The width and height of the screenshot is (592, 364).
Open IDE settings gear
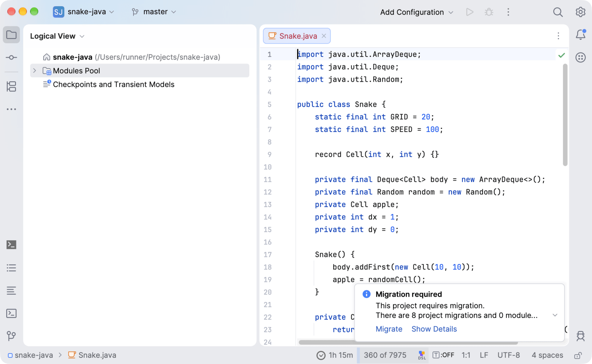580,12
